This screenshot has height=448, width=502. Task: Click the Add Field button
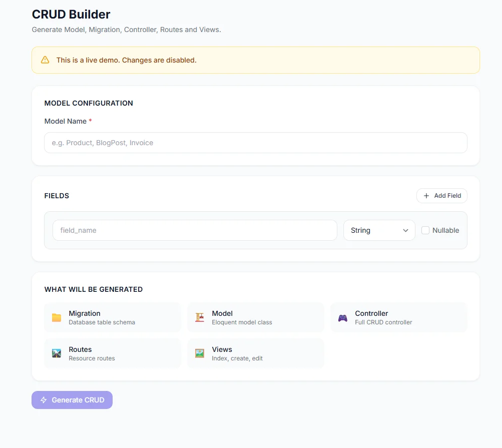click(x=442, y=196)
